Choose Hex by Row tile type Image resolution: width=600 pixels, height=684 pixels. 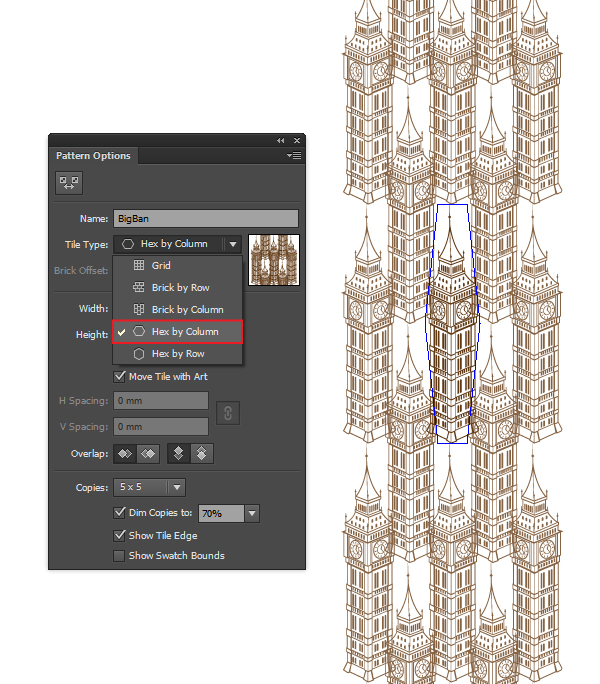pyautogui.click(x=177, y=354)
